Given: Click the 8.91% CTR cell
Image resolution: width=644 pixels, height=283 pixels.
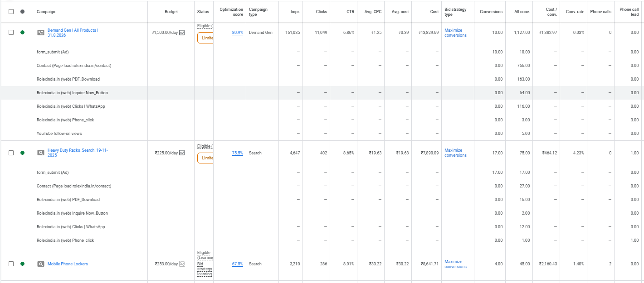Looking at the screenshot, I should [349, 264].
